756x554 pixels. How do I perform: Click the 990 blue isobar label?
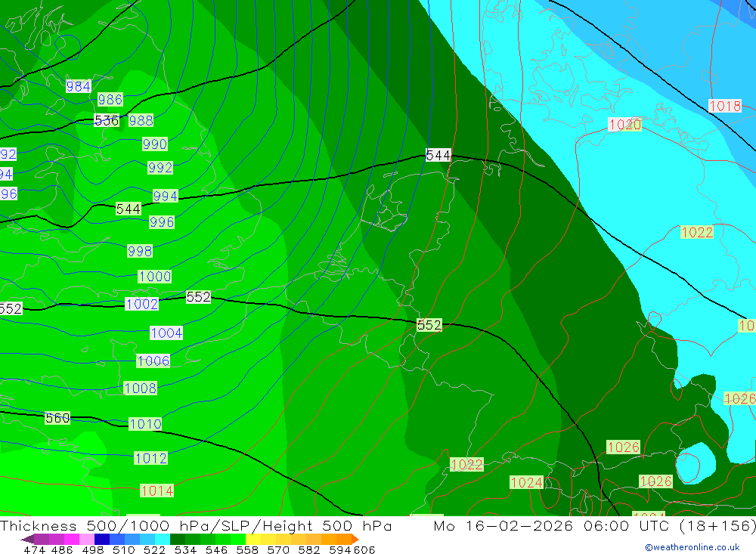coord(155,144)
